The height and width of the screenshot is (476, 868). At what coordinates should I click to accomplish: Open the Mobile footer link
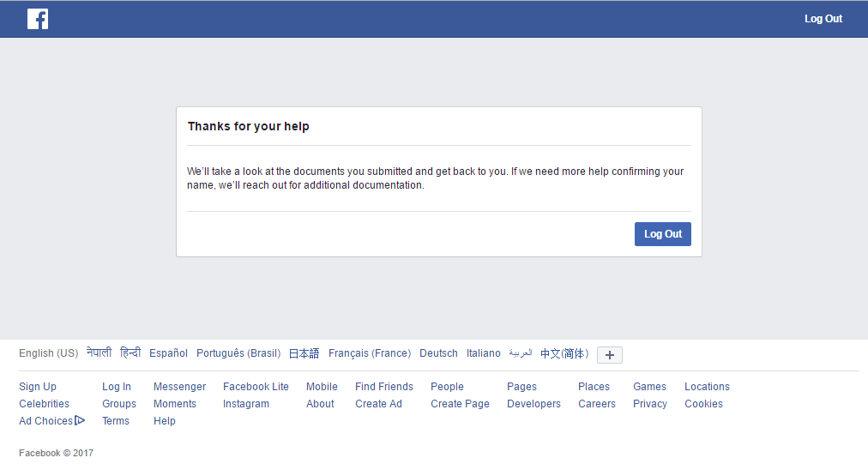pos(322,387)
